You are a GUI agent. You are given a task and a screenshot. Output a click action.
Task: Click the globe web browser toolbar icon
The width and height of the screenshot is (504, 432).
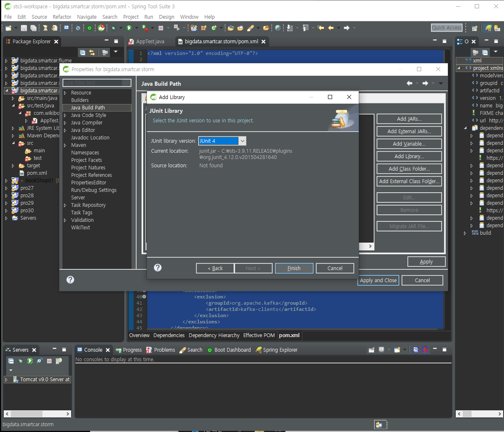click(278, 28)
